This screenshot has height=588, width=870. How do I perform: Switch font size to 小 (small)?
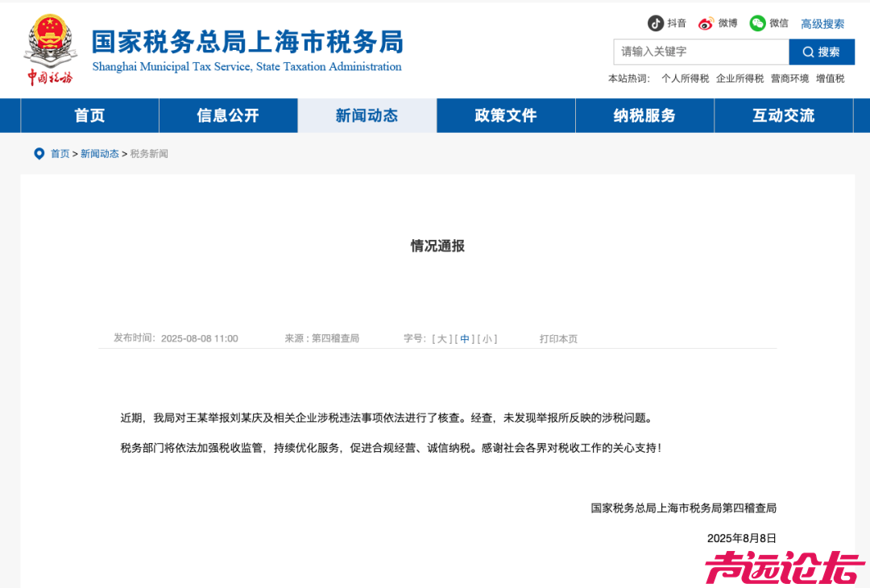pyautogui.click(x=487, y=338)
